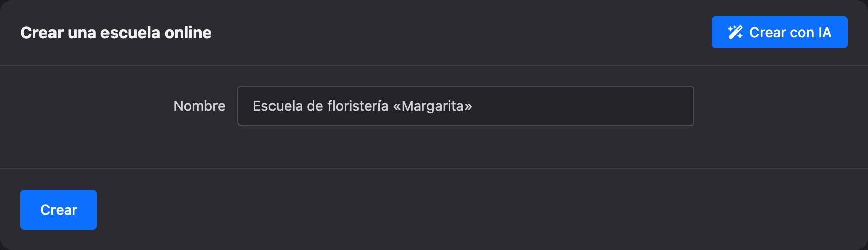The image size is (868, 250).
Task: Select the 'Crear con IA' label text
Action: click(x=790, y=32)
